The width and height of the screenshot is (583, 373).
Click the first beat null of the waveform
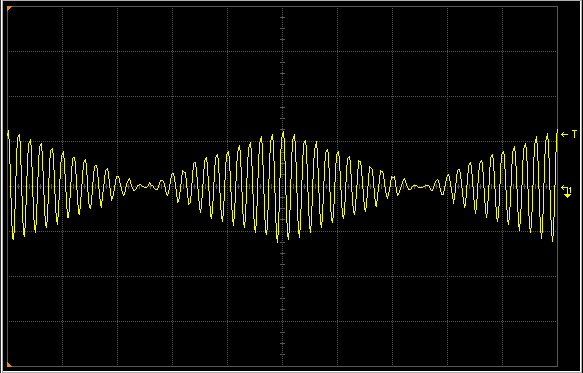point(142,186)
